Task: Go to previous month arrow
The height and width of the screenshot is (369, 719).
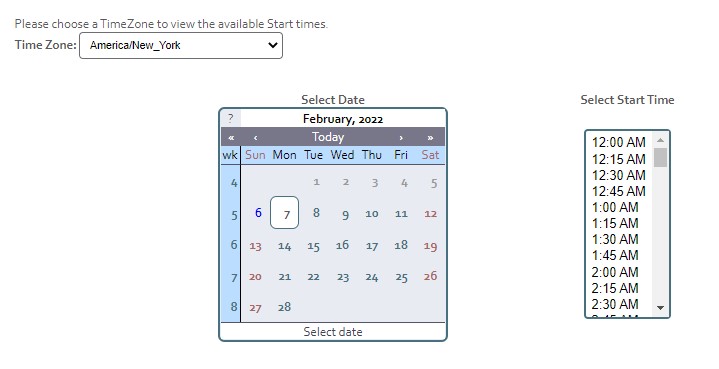Action: (255, 137)
